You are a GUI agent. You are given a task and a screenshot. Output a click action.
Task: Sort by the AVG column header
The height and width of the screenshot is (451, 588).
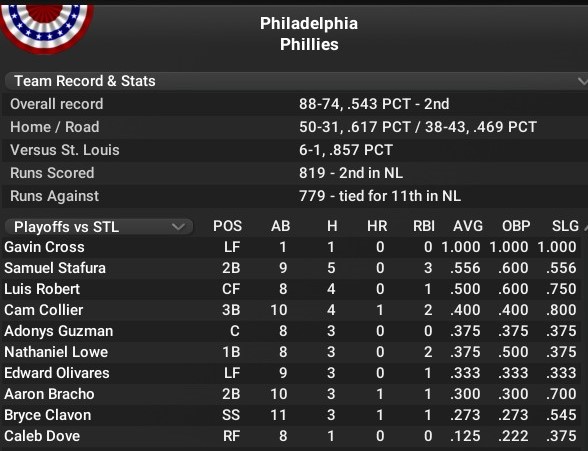coord(468,226)
